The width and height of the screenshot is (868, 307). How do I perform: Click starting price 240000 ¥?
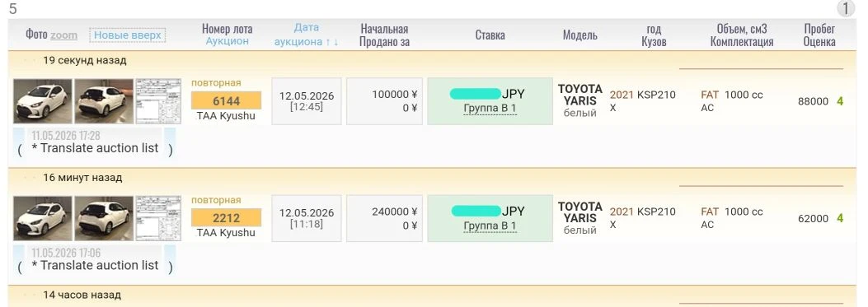(394, 212)
